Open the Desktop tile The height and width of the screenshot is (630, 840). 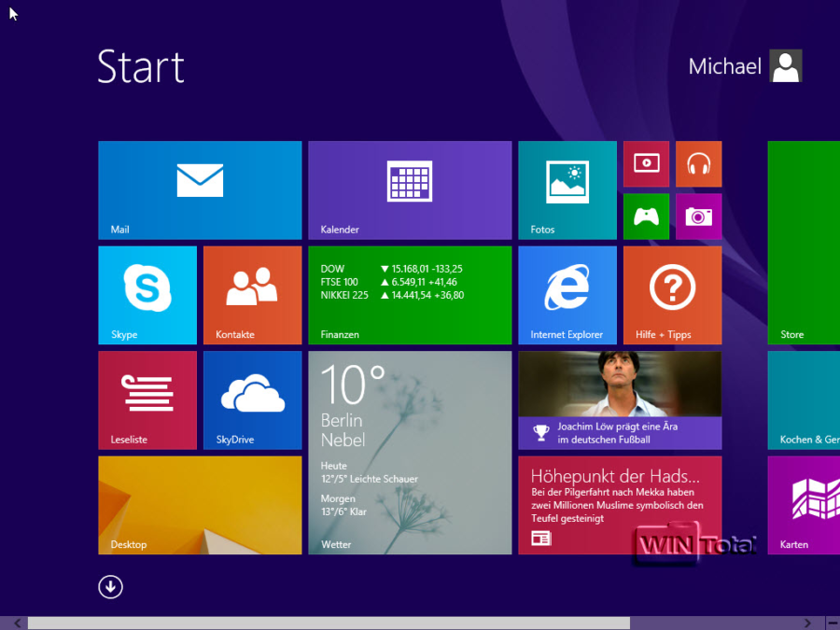tap(200, 505)
